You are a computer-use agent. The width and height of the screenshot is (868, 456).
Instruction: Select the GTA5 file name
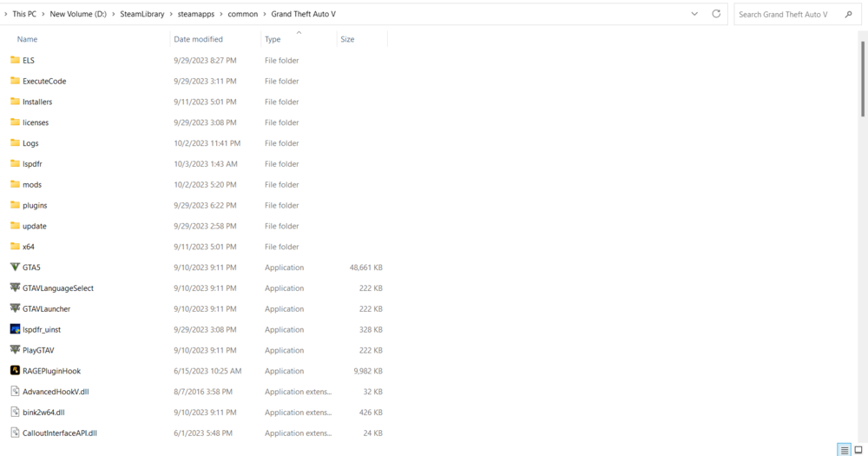(x=31, y=267)
